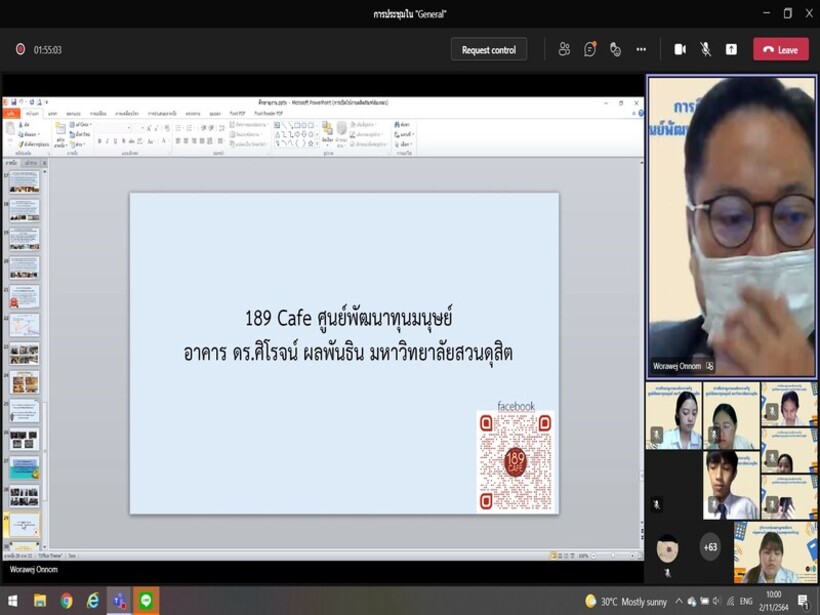Click the ENG input language indicator
820x615 pixels.
pyautogui.click(x=746, y=601)
